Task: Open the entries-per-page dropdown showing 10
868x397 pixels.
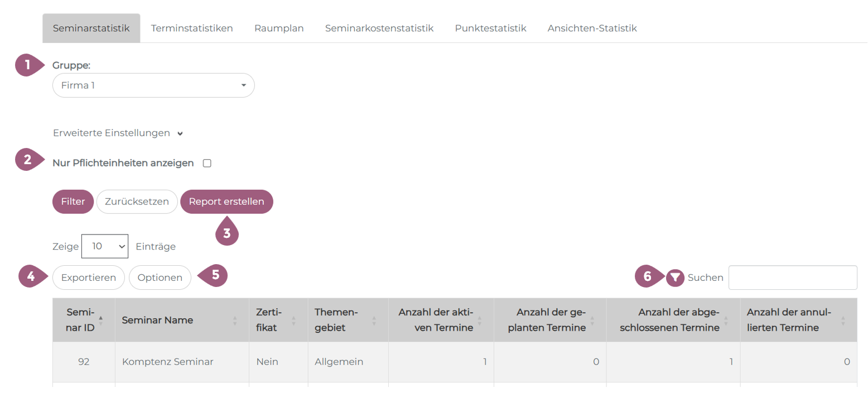Action: (x=105, y=246)
